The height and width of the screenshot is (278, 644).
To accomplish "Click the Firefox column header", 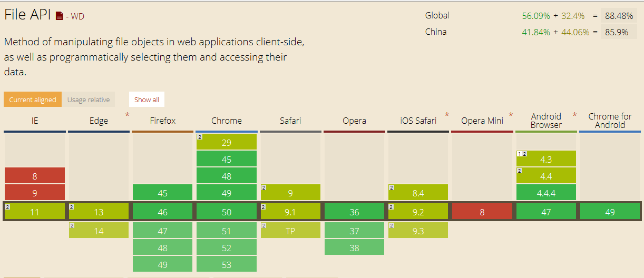I will point(163,121).
